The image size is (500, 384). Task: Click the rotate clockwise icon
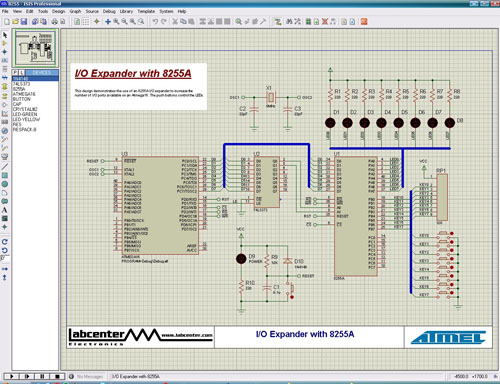pyautogui.click(x=5, y=242)
